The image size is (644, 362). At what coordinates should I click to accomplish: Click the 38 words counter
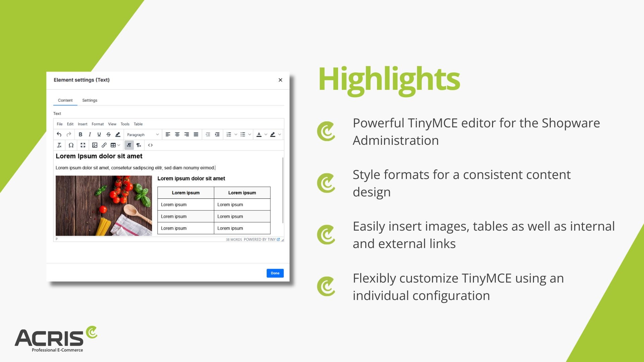tap(234, 240)
